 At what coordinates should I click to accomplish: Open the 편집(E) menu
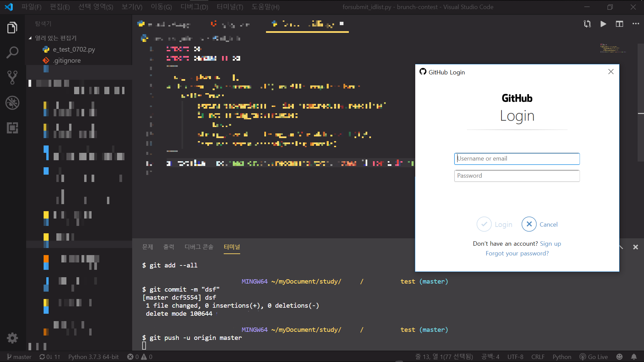point(60,7)
